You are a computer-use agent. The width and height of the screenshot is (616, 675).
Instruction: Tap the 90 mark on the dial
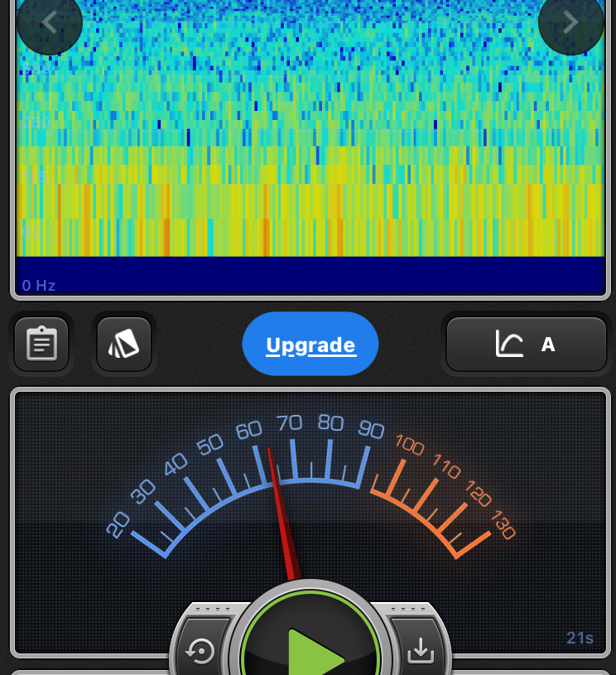(x=371, y=430)
